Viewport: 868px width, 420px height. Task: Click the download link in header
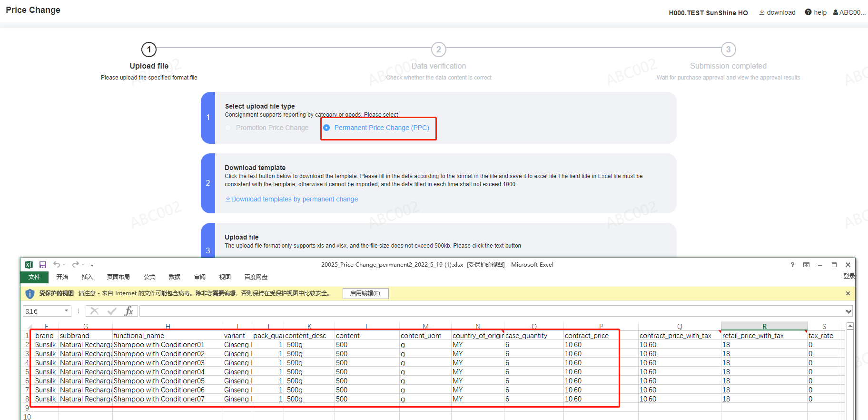click(777, 12)
